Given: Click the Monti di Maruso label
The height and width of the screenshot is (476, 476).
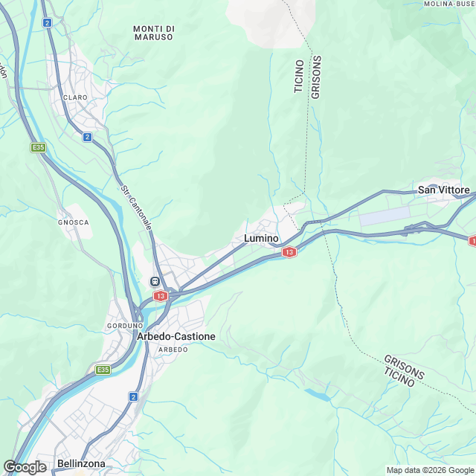Looking at the screenshot, I should pos(154,33).
